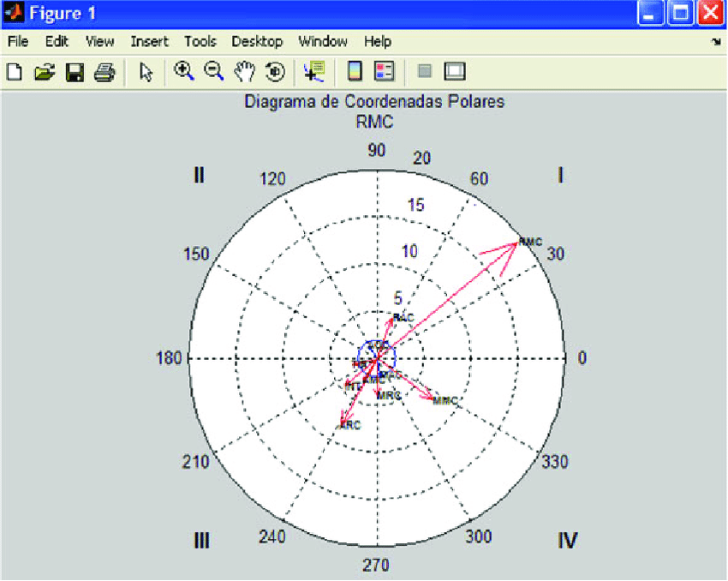Viewport: 728px width, 581px height.
Task: Select the Edit Plot arrow tool
Action: [146, 72]
